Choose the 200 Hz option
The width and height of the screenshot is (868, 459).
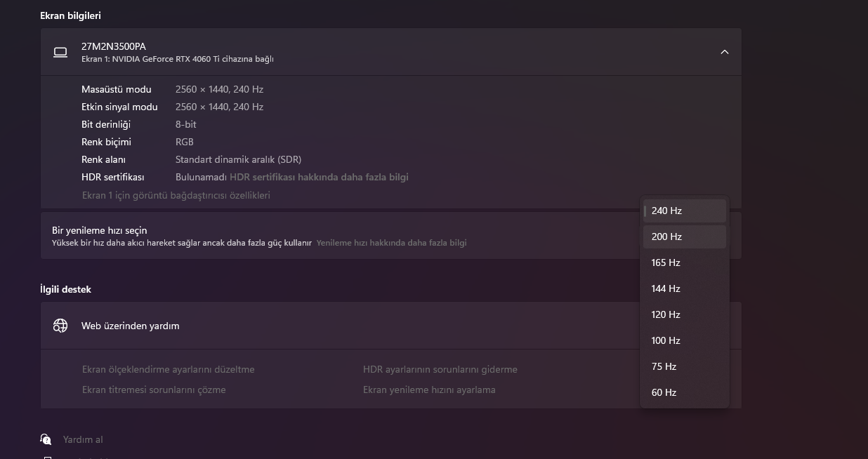pyautogui.click(x=684, y=237)
